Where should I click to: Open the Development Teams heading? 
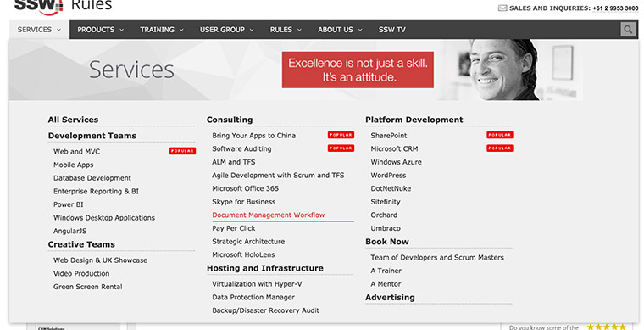point(92,136)
